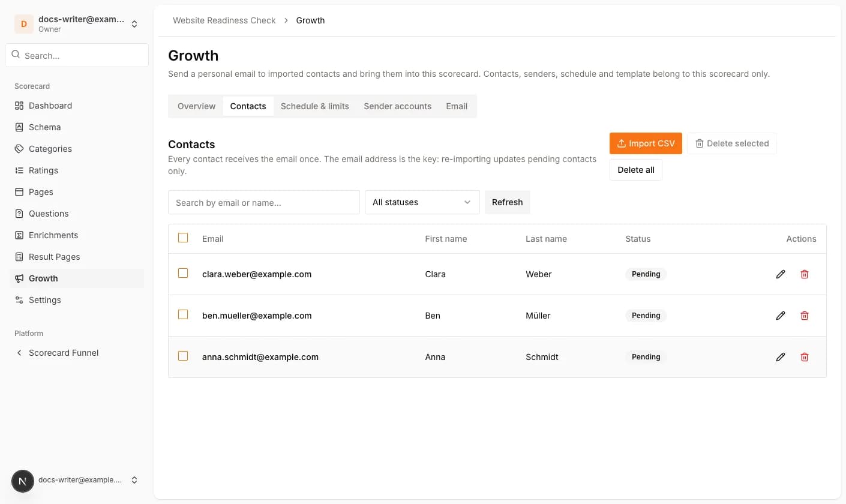This screenshot has height=504, width=846.
Task: Click the Status column header
Action: point(638,239)
